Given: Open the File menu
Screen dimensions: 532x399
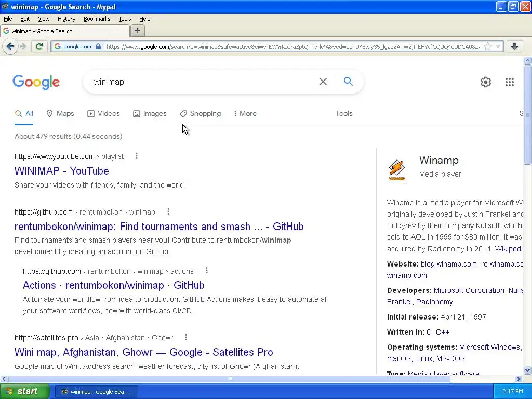Looking at the screenshot, I should (x=8, y=19).
